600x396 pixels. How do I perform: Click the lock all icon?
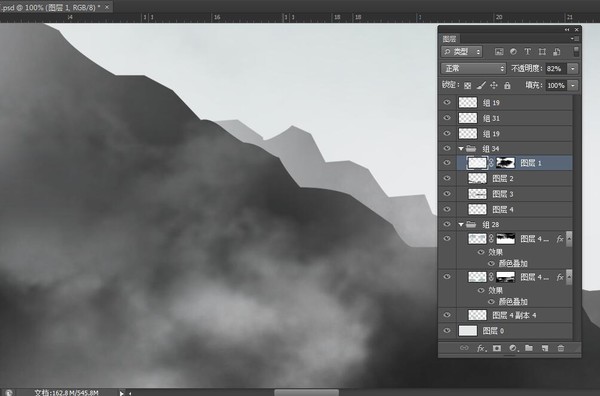pos(507,85)
